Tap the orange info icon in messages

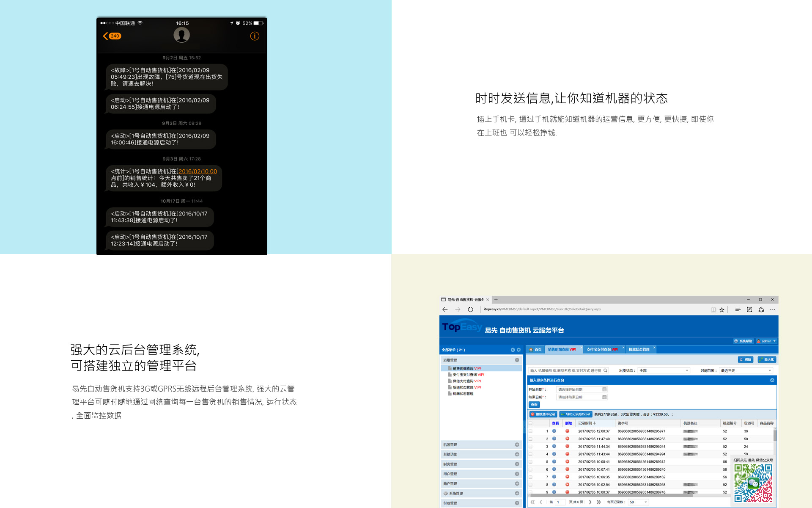point(254,36)
